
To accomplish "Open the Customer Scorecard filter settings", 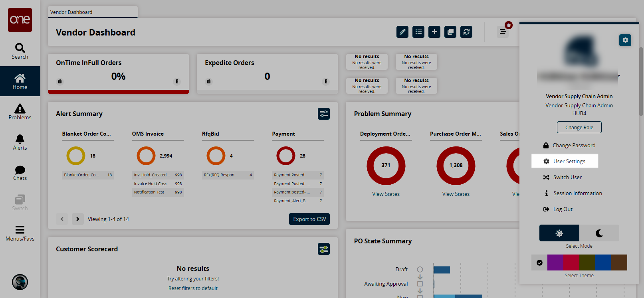I will coord(324,249).
